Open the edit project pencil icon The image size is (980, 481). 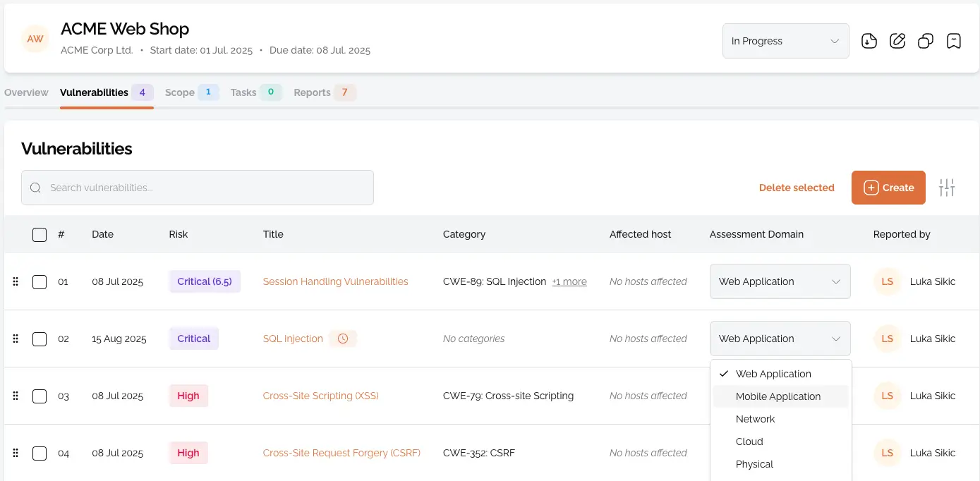(897, 41)
